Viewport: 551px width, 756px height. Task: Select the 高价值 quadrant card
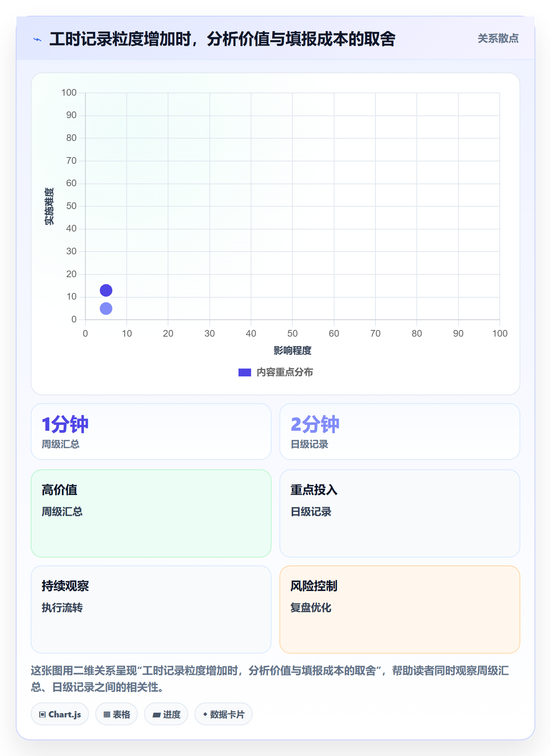pos(151,513)
